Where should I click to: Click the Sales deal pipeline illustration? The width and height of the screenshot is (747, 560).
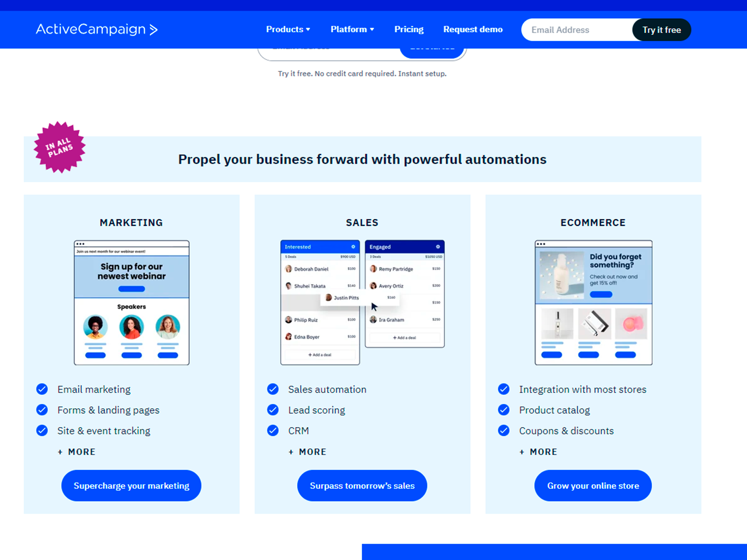click(362, 302)
